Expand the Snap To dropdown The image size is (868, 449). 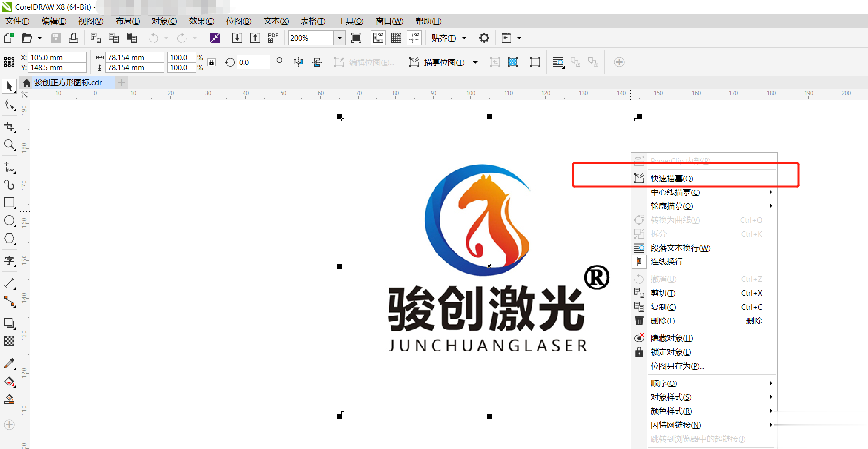point(464,38)
